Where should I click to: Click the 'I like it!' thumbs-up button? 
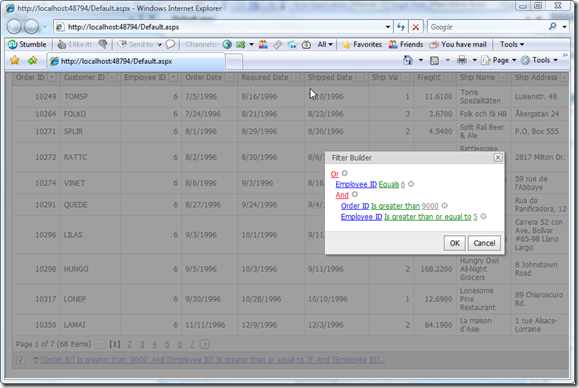pos(74,44)
